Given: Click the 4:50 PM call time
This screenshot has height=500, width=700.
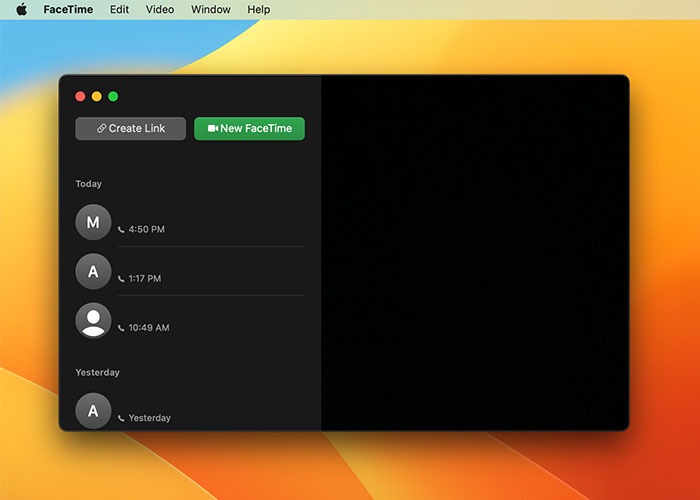Looking at the screenshot, I should pyautogui.click(x=146, y=229).
